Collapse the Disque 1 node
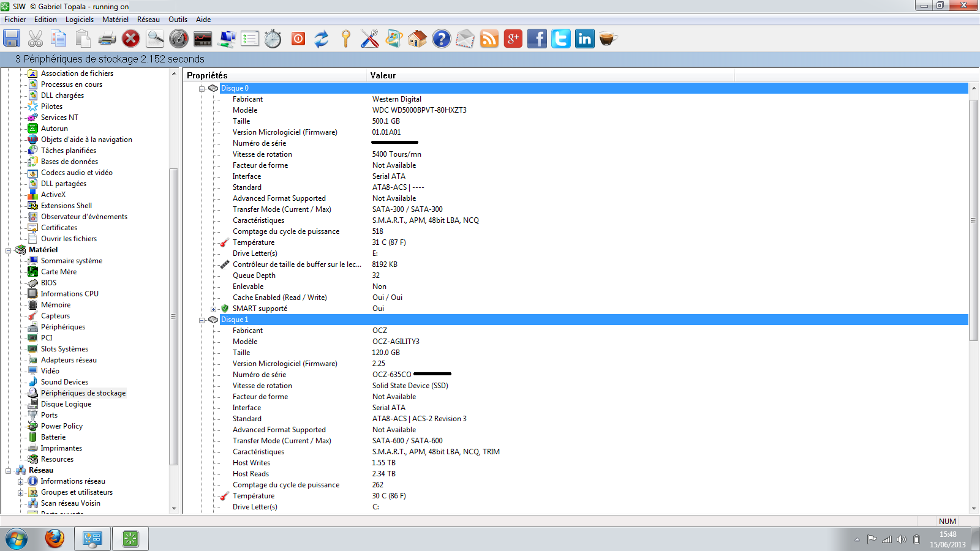Viewport: 980px width, 551px height. click(202, 320)
